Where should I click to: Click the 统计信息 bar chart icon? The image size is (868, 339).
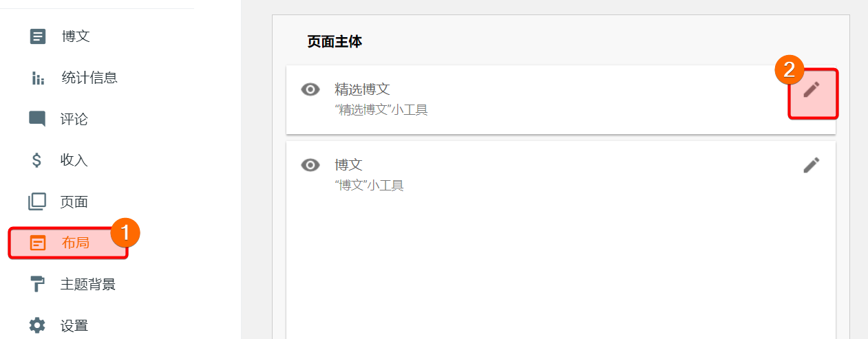pyautogui.click(x=38, y=78)
